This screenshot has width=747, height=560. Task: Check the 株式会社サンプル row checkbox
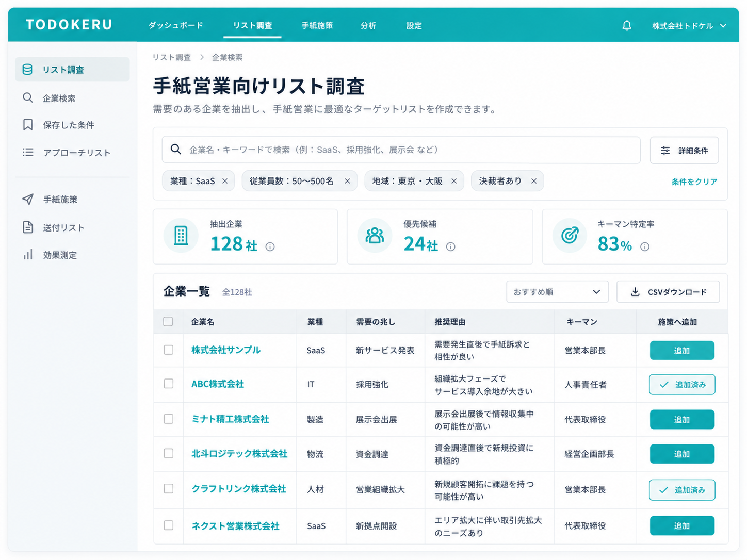coord(168,350)
